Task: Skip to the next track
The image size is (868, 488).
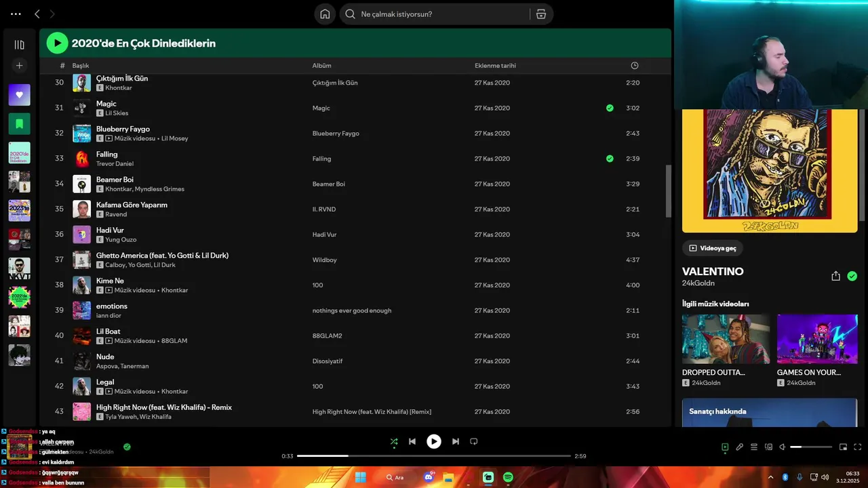Action: 456,441
